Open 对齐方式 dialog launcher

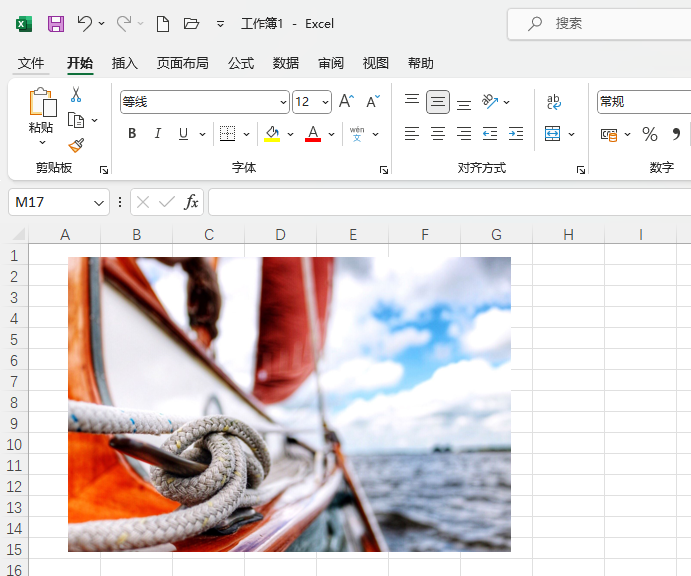coord(581,170)
